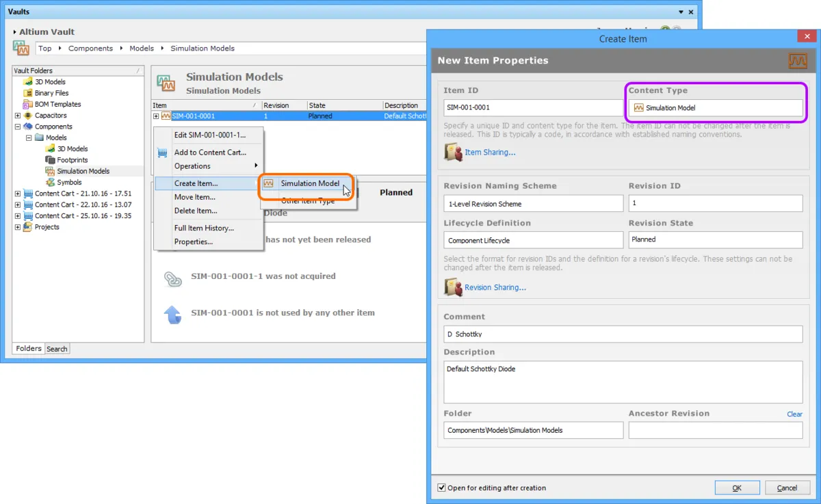Select 'Properties...' in context menu
821x504 pixels.
[x=209, y=242]
